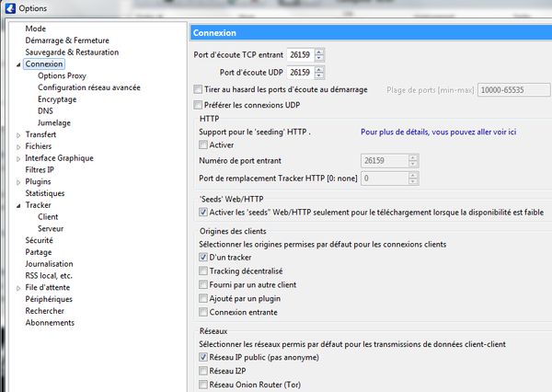The height and width of the screenshot is (392, 552).
Task: Expand the Interface Graphique node arrow
Action: [x=18, y=159]
